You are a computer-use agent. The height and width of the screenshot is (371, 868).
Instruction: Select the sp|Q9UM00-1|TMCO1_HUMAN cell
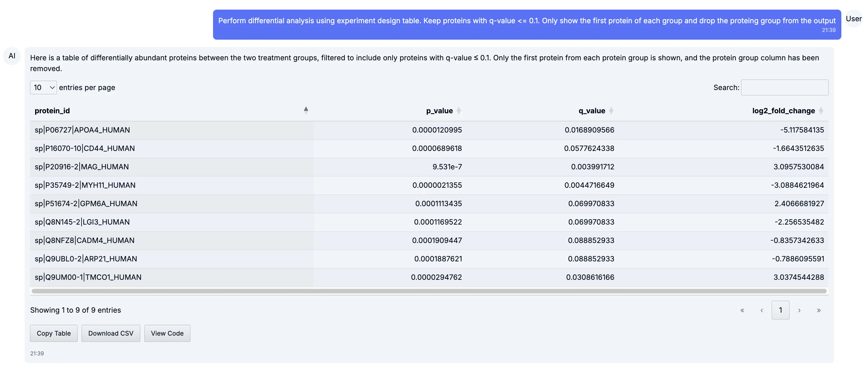(x=172, y=277)
